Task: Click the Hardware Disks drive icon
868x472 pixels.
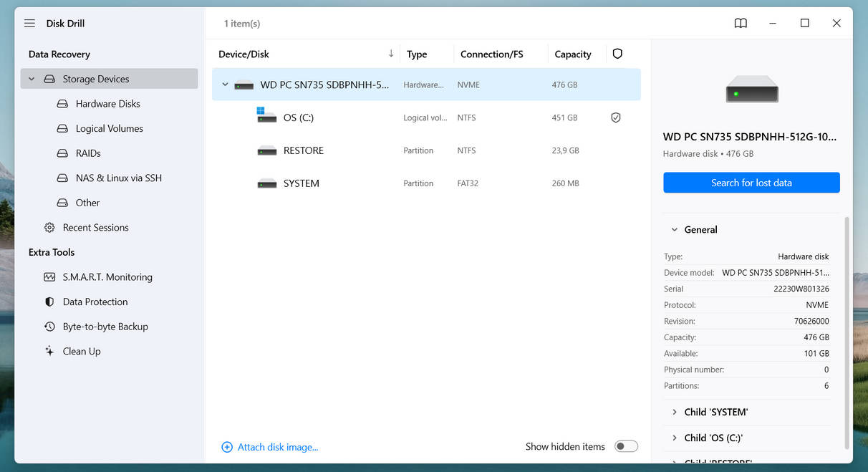Action: pos(62,104)
